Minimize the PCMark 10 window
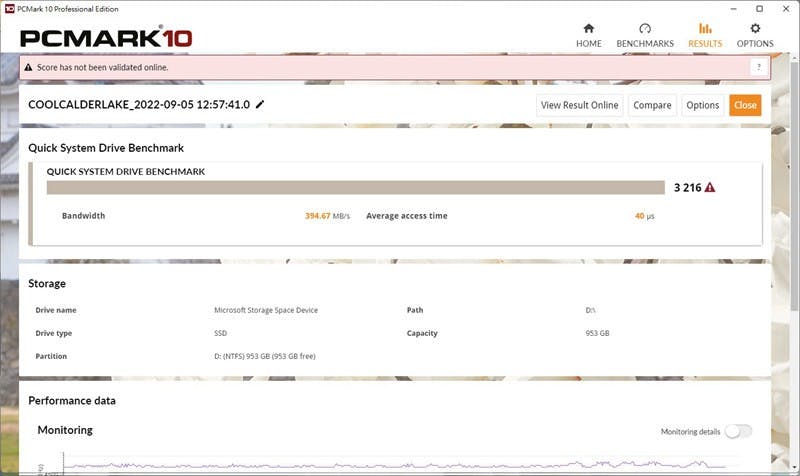The image size is (800, 476). point(734,9)
